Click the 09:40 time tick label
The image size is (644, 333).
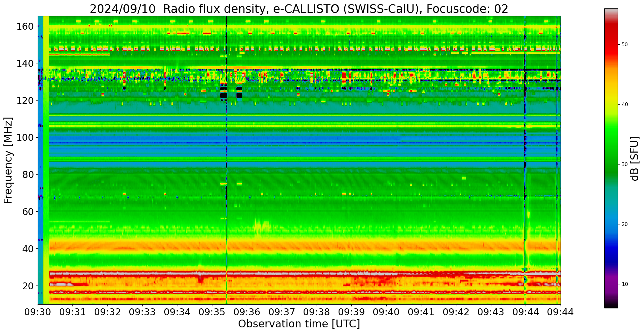386,312
